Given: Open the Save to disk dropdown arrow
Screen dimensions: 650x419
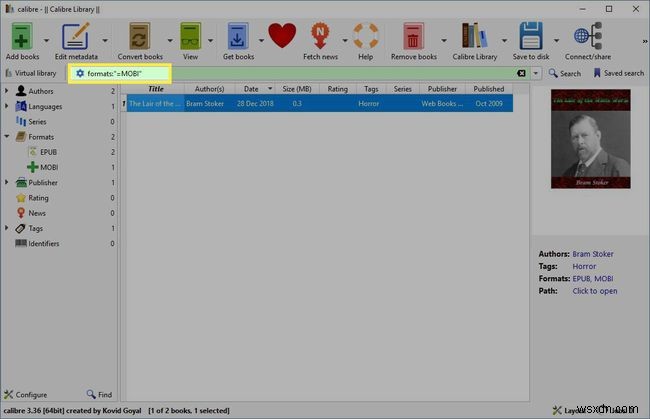Looking at the screenshot, I should coord(556,41).
